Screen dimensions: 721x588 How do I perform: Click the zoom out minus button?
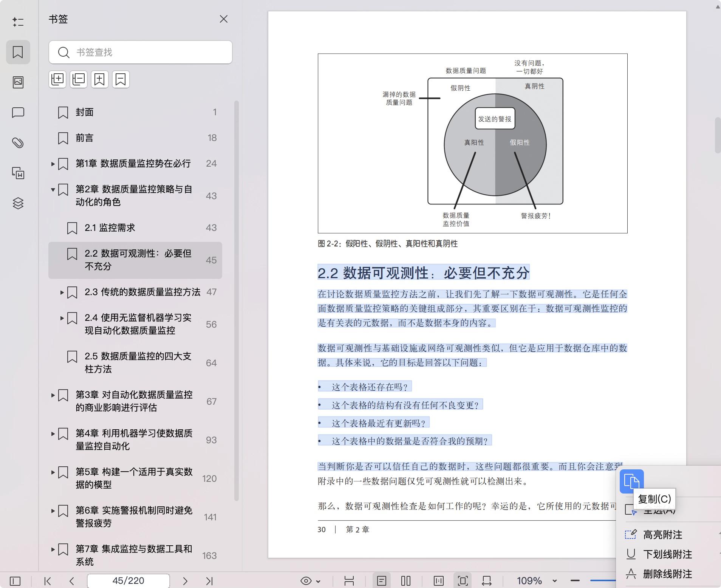pos(575,581)
